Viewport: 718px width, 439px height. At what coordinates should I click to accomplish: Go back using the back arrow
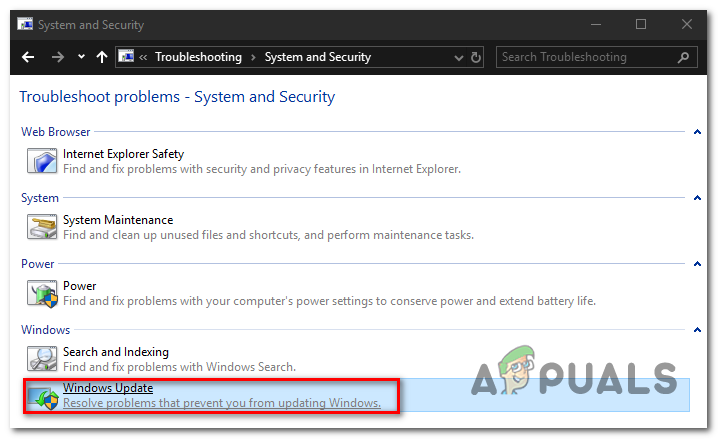(x=28, y=57)
